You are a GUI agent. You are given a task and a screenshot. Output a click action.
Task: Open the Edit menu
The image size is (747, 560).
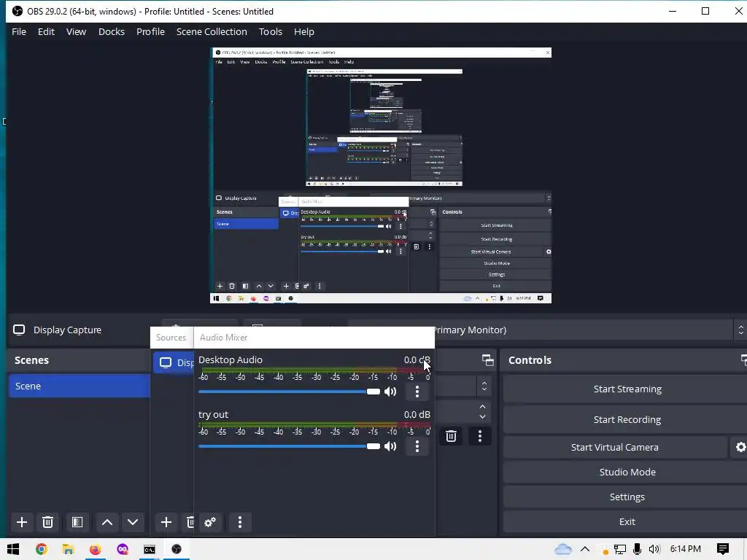[46, 31]
